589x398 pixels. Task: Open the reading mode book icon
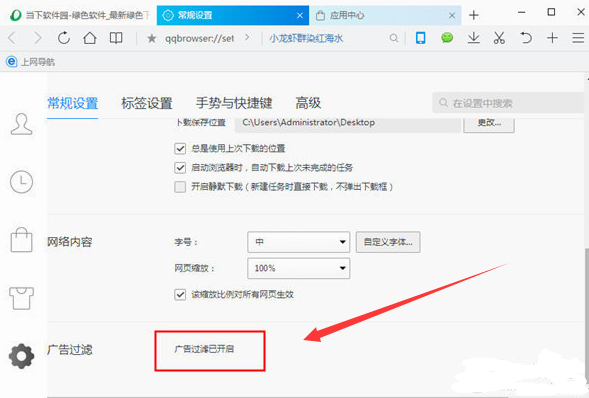point(116,38)
